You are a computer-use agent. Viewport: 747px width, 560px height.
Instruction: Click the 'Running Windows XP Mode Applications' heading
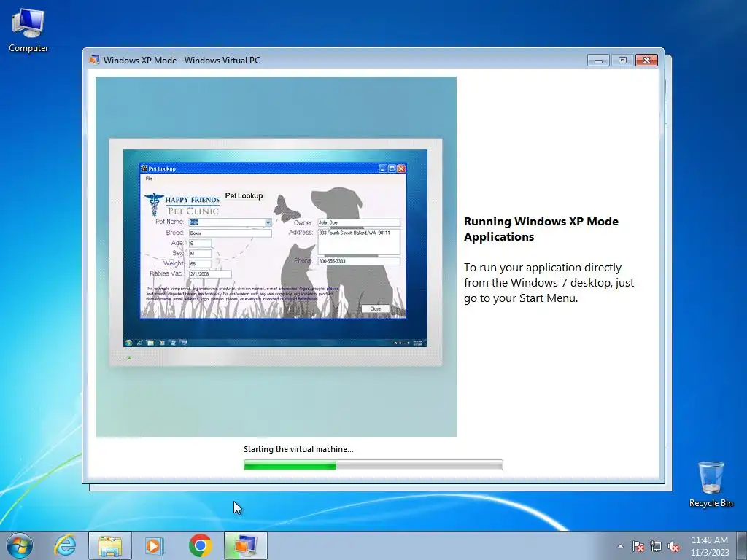pyautogui.click(x=541, y=229)
